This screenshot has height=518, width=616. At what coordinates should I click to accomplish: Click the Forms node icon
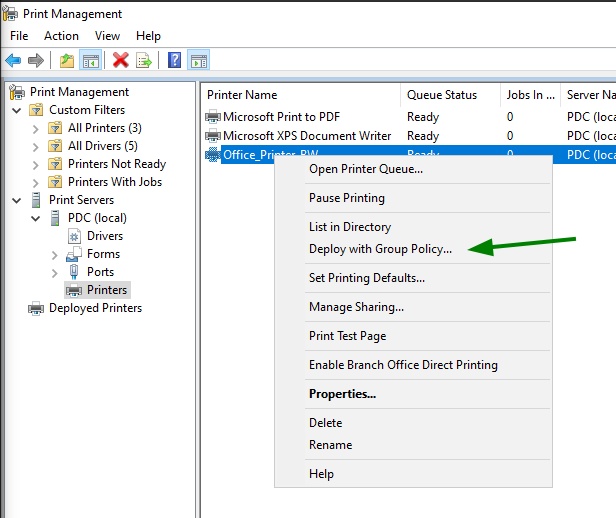[x=74, y=254]
